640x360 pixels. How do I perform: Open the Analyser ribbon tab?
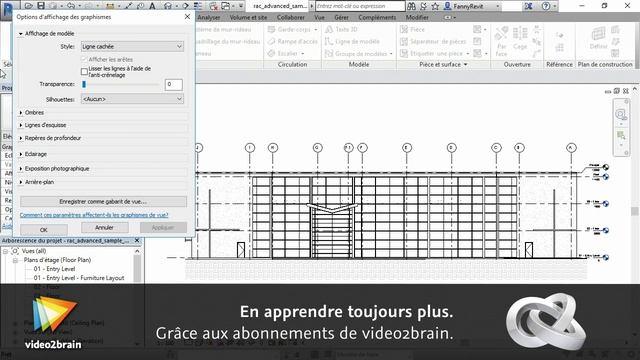(x=209, y=18)
